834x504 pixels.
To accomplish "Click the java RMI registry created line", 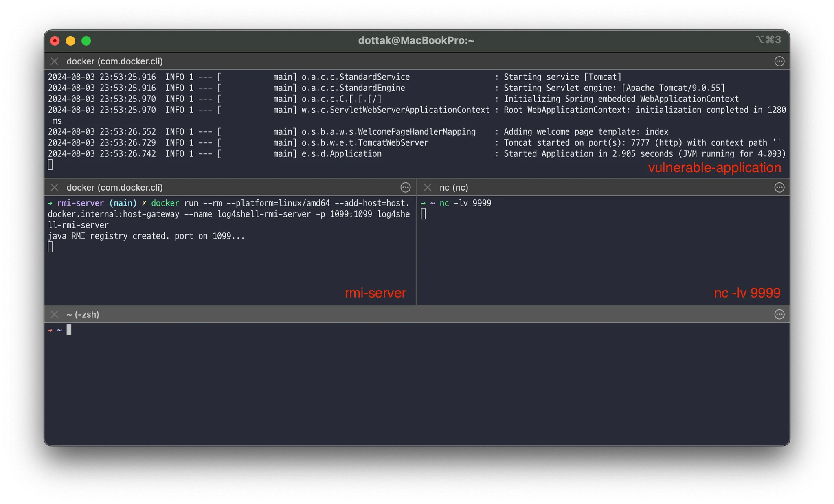I will (146, 236).
